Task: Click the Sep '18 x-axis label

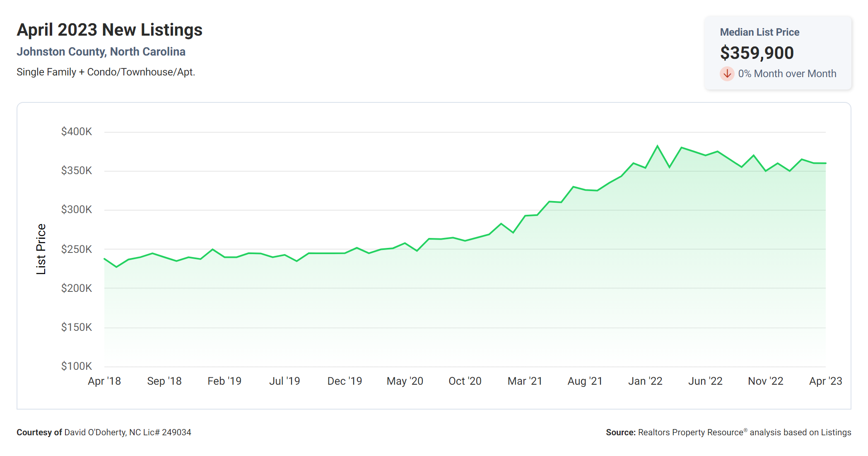Action: (164, 381)
